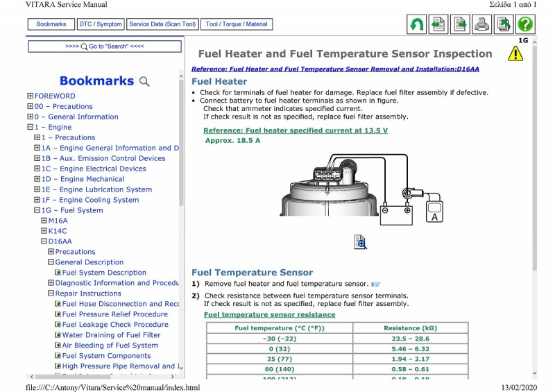The image size is (555, 392).
Task: Click Go to "Search" button
Action: [105, 46]
